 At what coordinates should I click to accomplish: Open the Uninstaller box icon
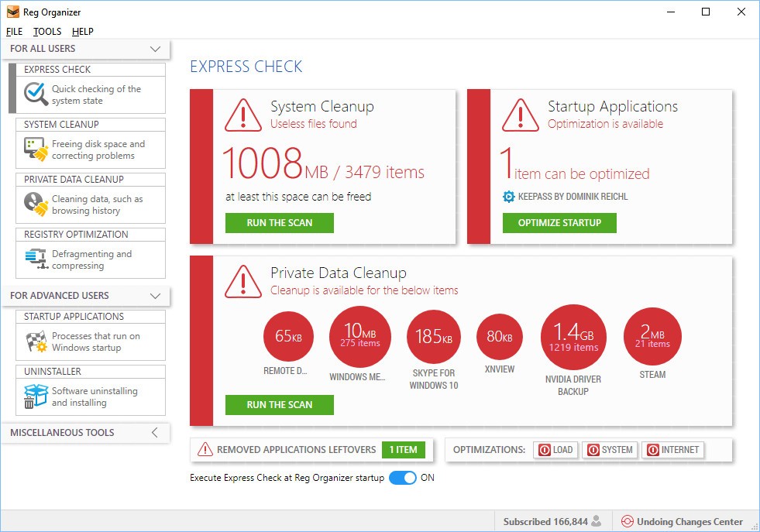[x=36, y=396]
